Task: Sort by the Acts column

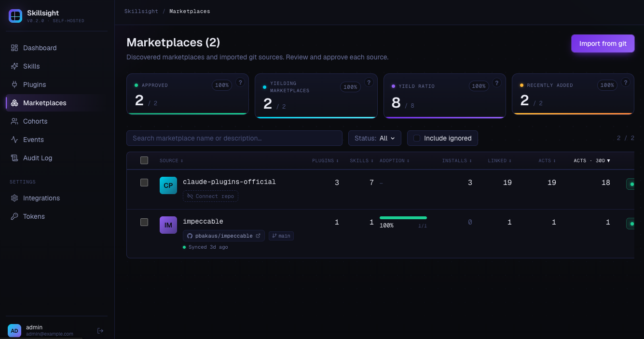Action: [x=548, y=161]
